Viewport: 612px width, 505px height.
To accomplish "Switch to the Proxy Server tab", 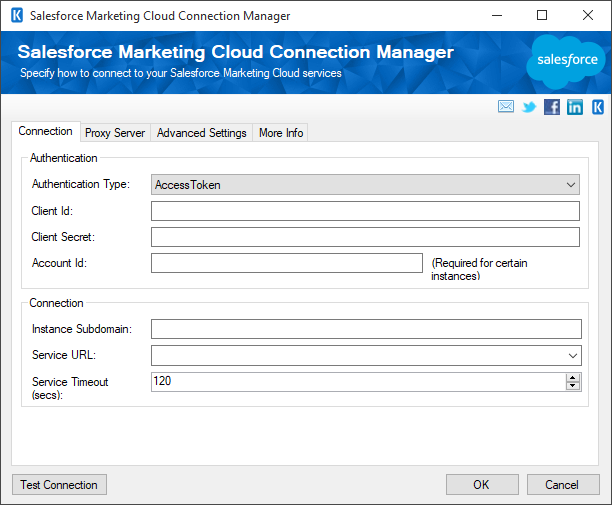I will pyautogui.click(x=115, y=133).
